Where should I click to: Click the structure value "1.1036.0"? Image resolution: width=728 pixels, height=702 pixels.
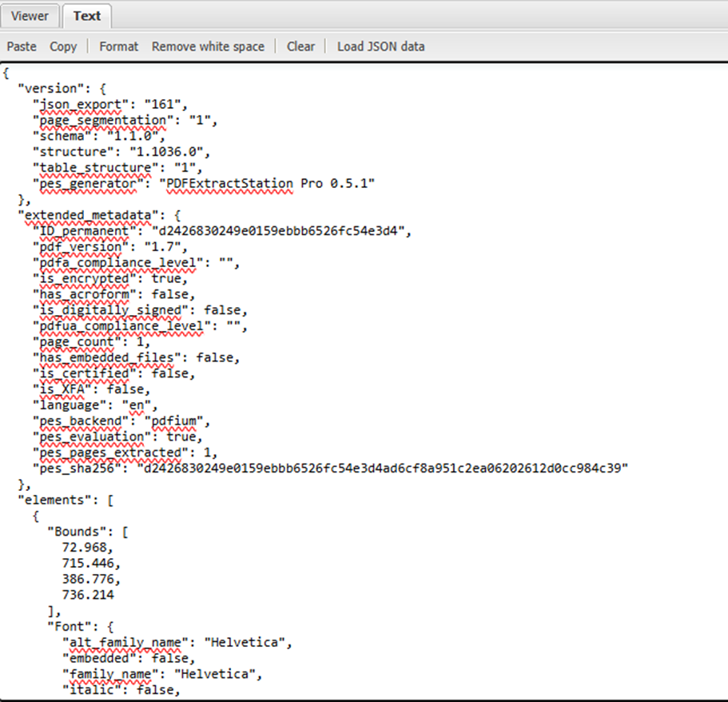click(x=166, y=152)
